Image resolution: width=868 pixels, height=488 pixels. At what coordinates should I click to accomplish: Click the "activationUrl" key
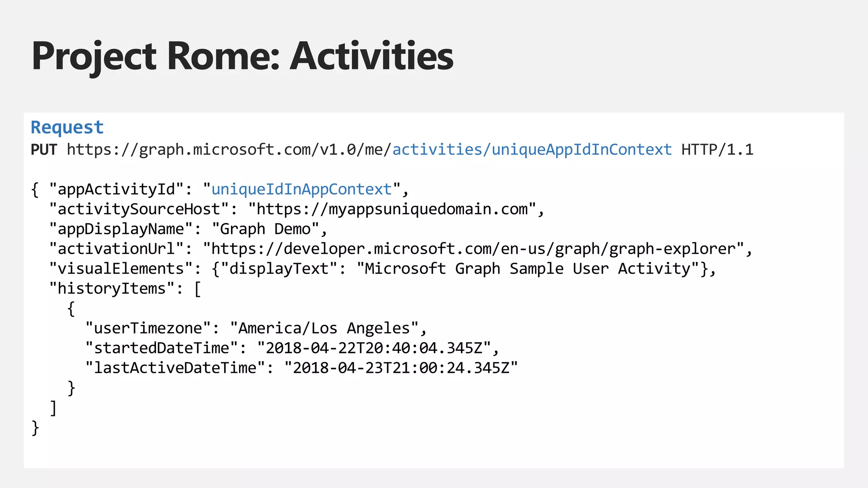coord(117,249)
